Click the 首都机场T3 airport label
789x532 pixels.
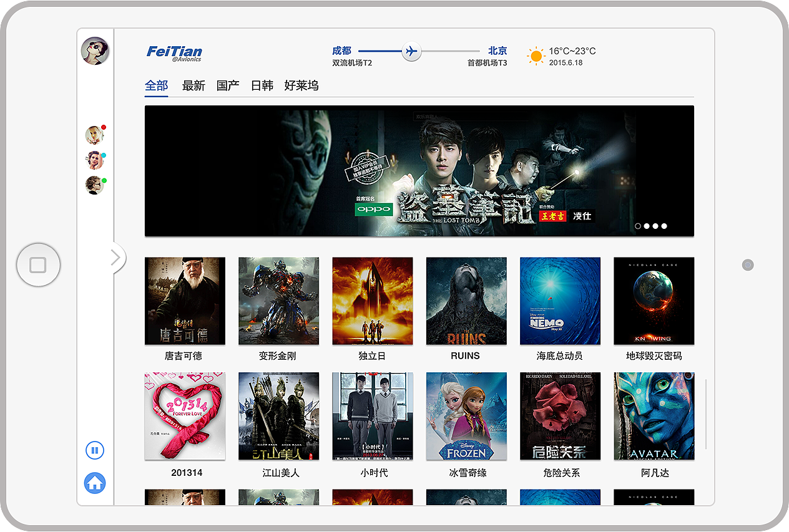488,63
